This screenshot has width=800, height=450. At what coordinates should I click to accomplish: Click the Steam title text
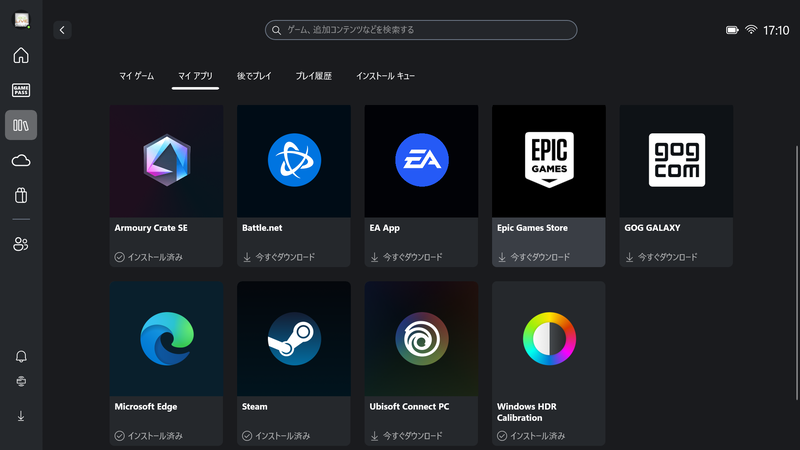[255, 407]
